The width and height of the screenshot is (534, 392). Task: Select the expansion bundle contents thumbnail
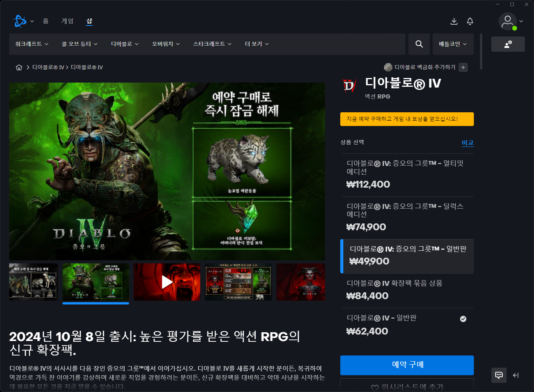coord(238,282)
